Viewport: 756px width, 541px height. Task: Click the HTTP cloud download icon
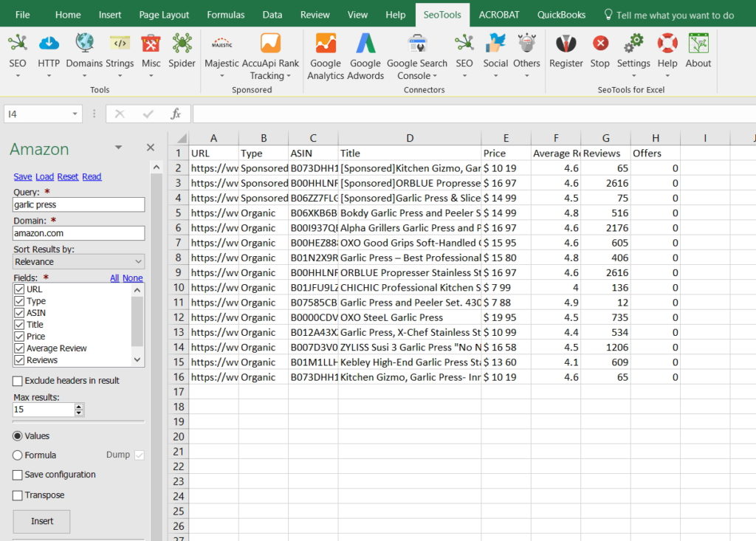coord(49,43)
